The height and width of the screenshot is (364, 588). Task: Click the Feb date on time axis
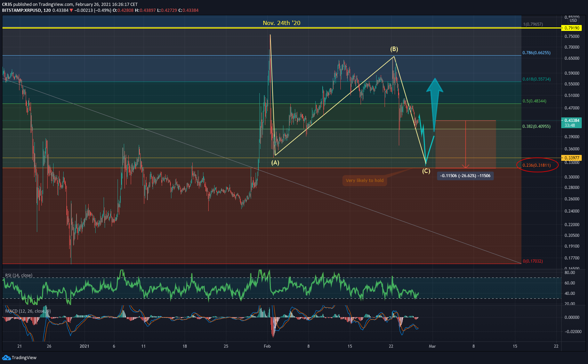pos(267,346)
